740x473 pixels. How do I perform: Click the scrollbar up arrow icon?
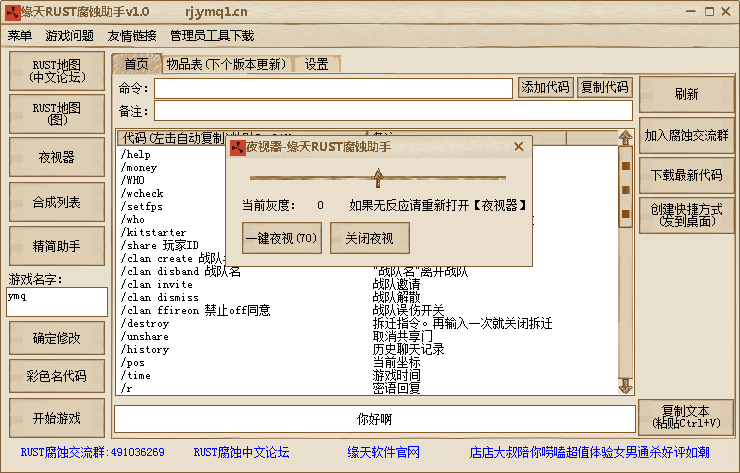click(x=626, y=138)
